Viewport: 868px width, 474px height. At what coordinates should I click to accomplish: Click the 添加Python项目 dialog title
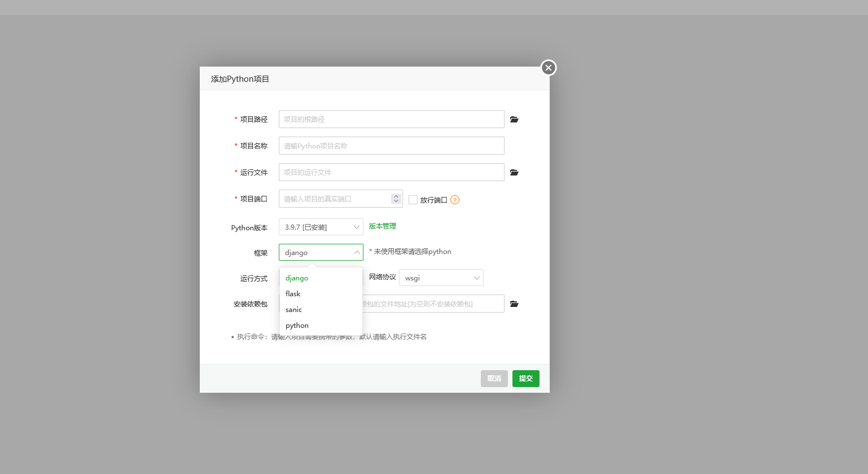tap(240, 79)
